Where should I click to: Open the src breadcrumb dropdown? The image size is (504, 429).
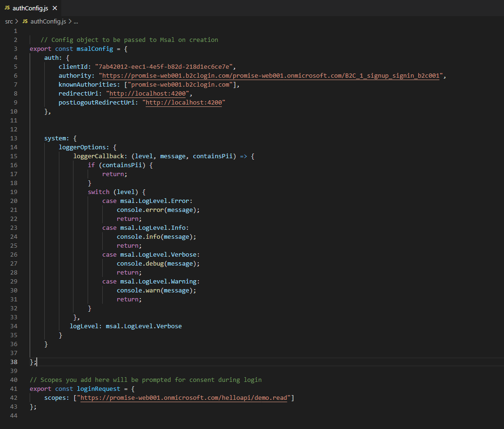click(8, 21)
